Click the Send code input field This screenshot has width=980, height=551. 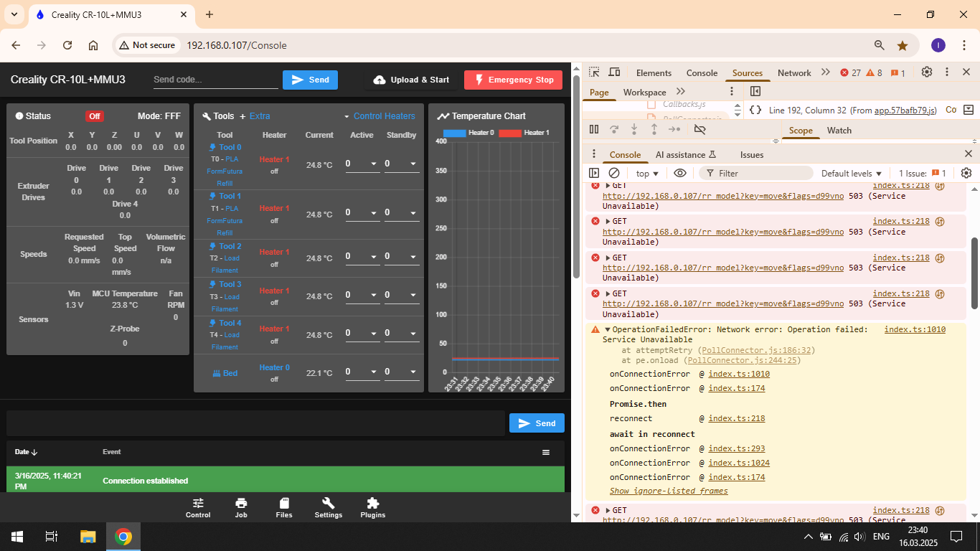point(215,80)
